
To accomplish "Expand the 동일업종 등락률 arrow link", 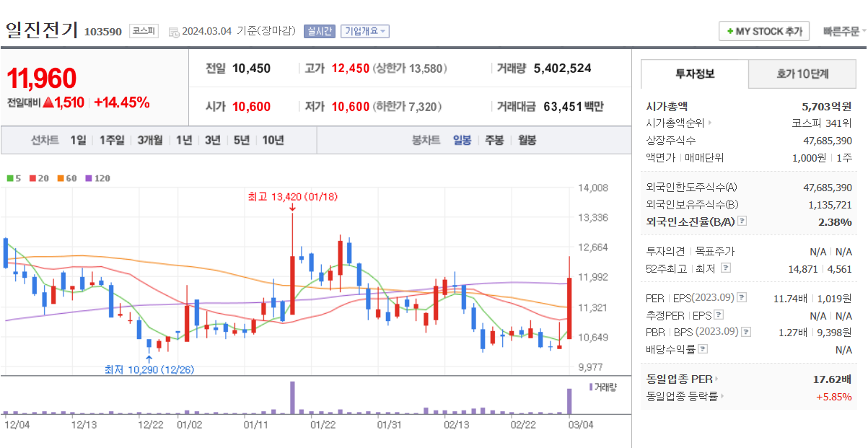I will point(722,396).
